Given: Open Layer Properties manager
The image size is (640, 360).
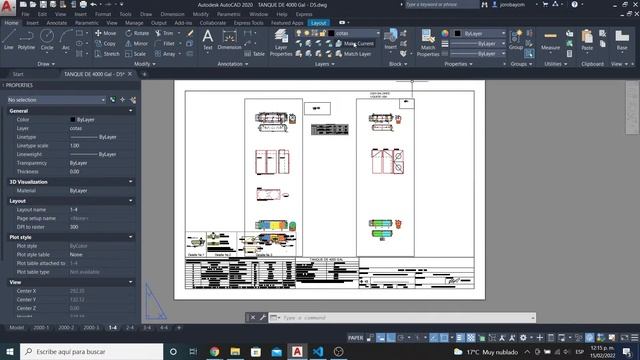Looking at the screenshot, I should [x=281, y=42].
